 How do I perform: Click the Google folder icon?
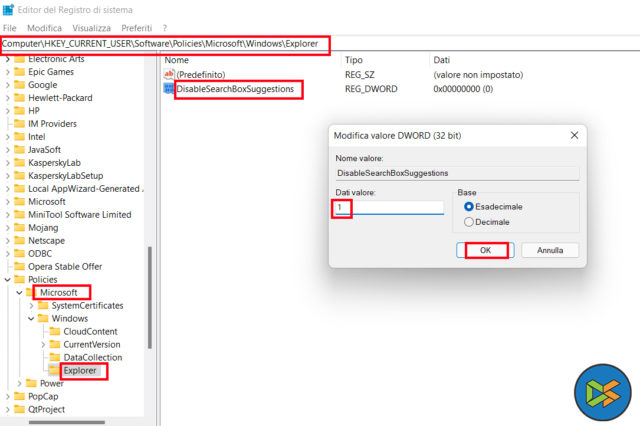tap(19, 85)
